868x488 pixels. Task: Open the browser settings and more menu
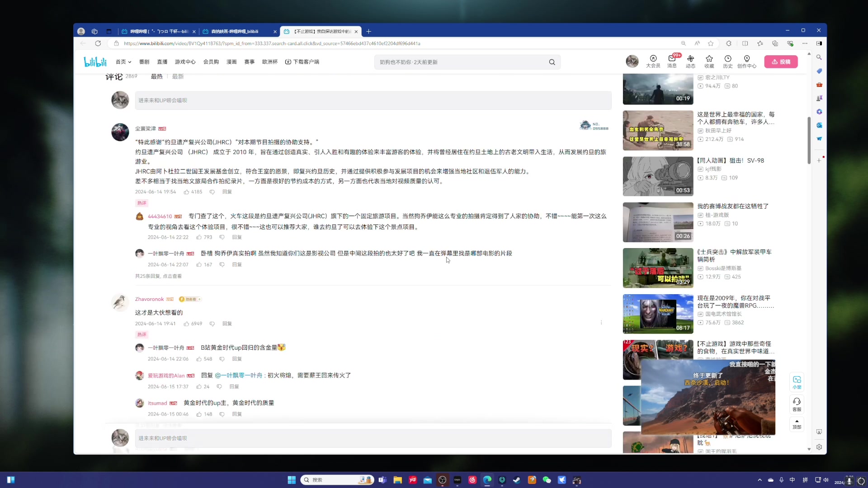[805, 43]
